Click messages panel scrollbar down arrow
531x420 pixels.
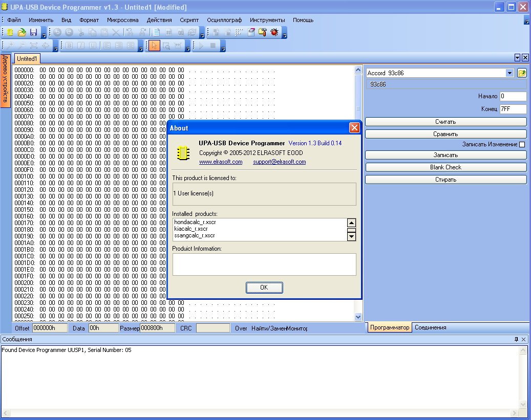pyautogui.click(x=523, y=404)
